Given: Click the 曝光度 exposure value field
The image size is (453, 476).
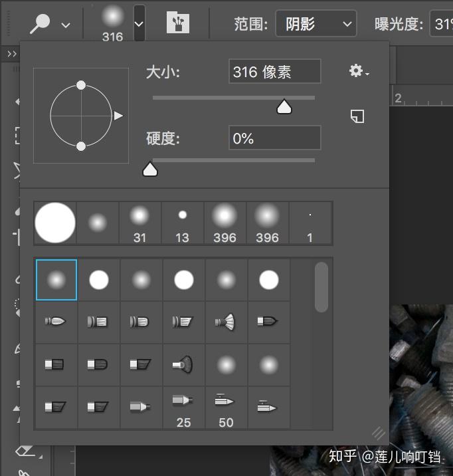Looking at the screenshot, I should pyautogui.click(x=442, y=24).
